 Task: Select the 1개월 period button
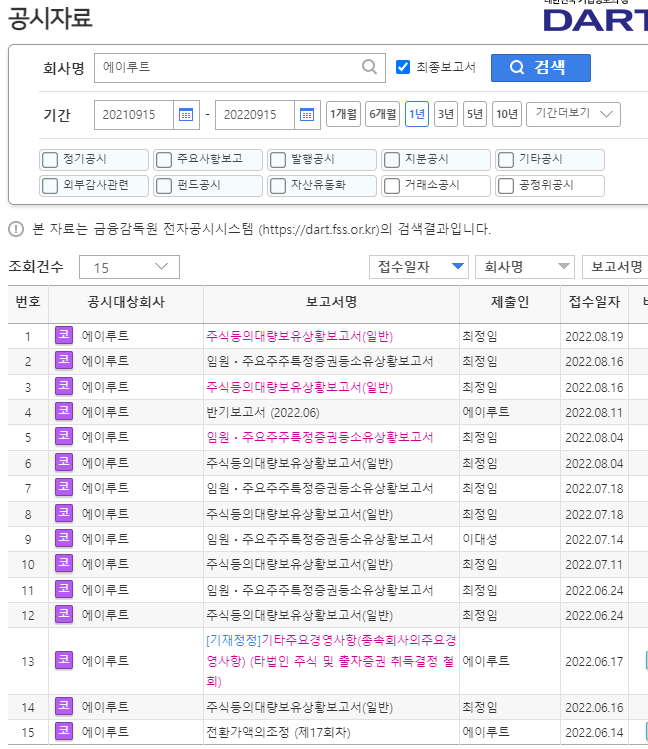343,114
